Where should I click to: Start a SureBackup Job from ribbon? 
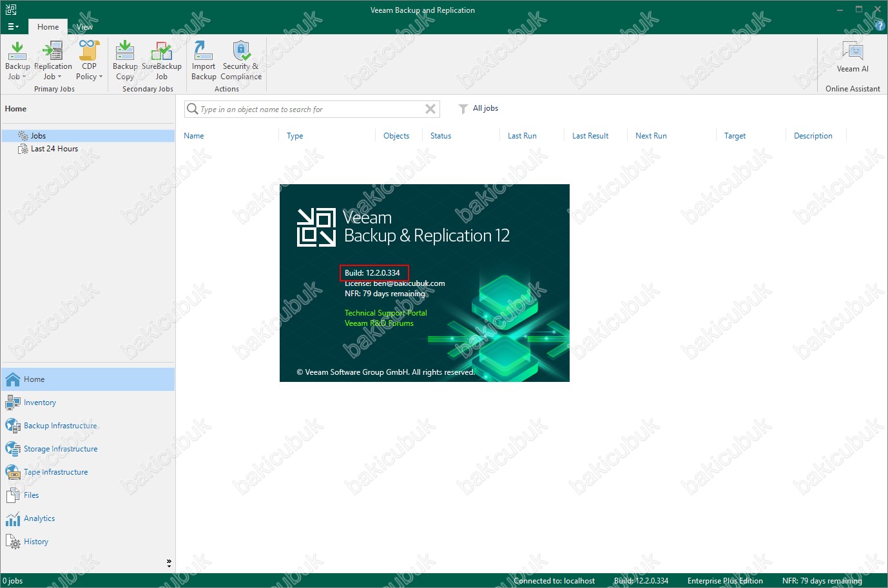click(162, 61)
